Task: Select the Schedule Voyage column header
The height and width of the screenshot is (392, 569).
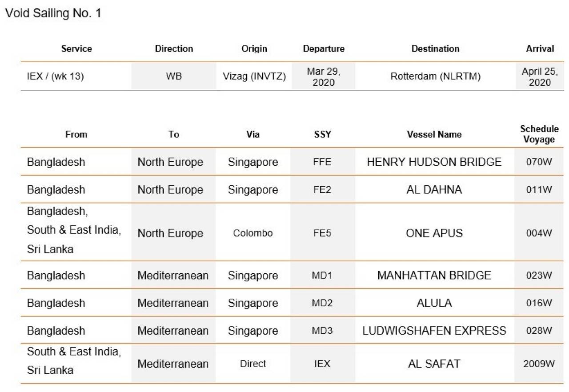Action: (x=539, y=134)
